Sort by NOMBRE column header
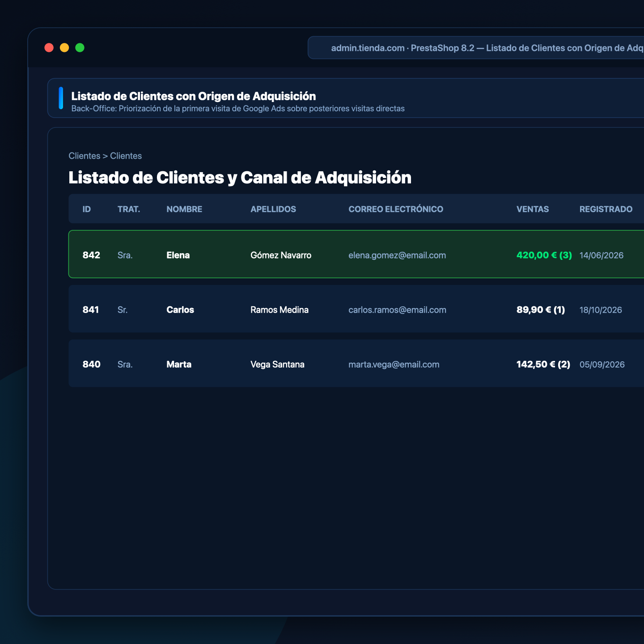 pyautogui.click(x=184, y=209)
